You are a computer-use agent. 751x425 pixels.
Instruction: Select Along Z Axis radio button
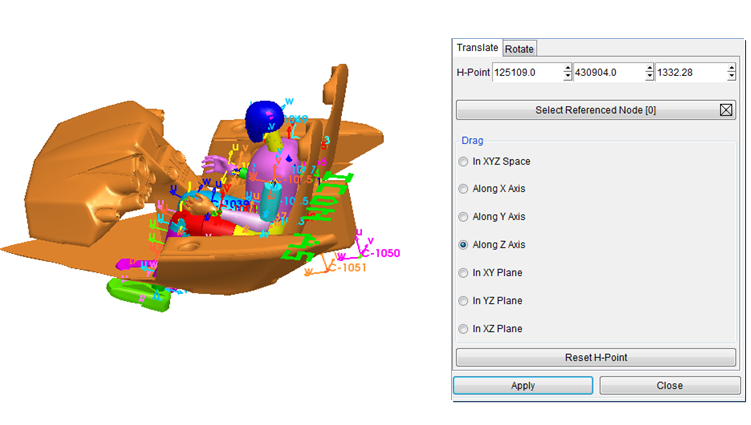[463, 245]
